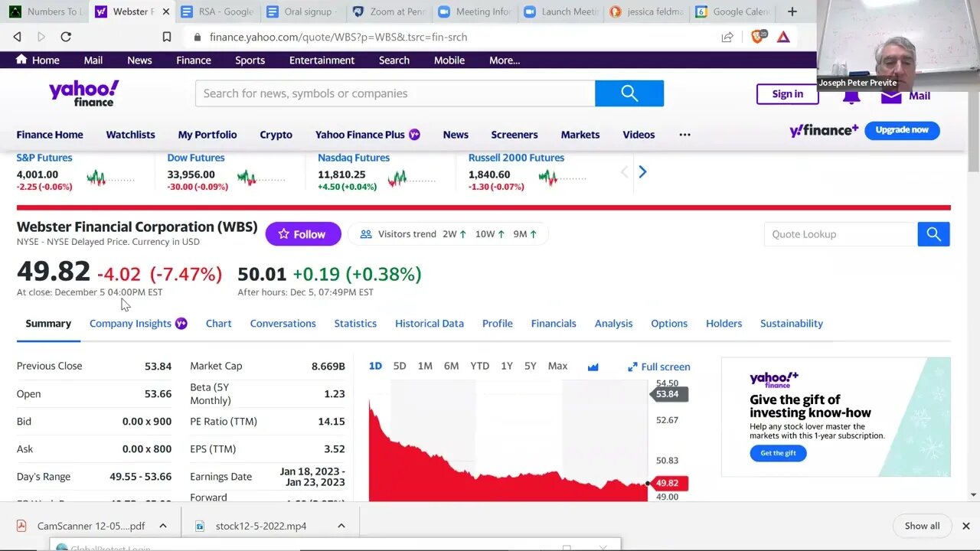Open Yahoo Finance Plus navigation item

point(367,135)
